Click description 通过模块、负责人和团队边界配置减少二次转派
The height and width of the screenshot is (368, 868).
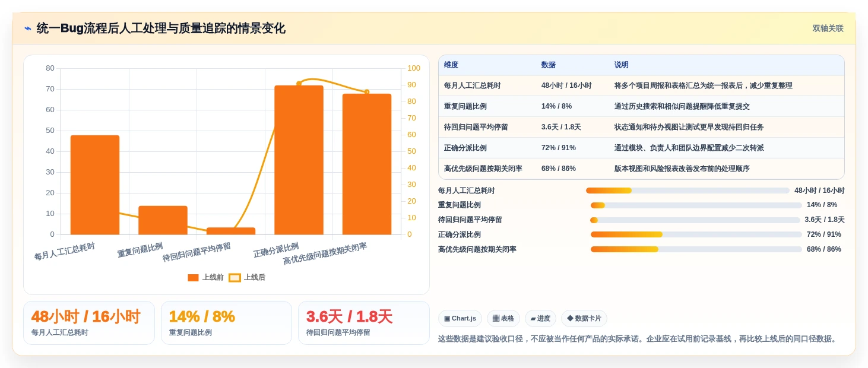(x=689, y=148)
